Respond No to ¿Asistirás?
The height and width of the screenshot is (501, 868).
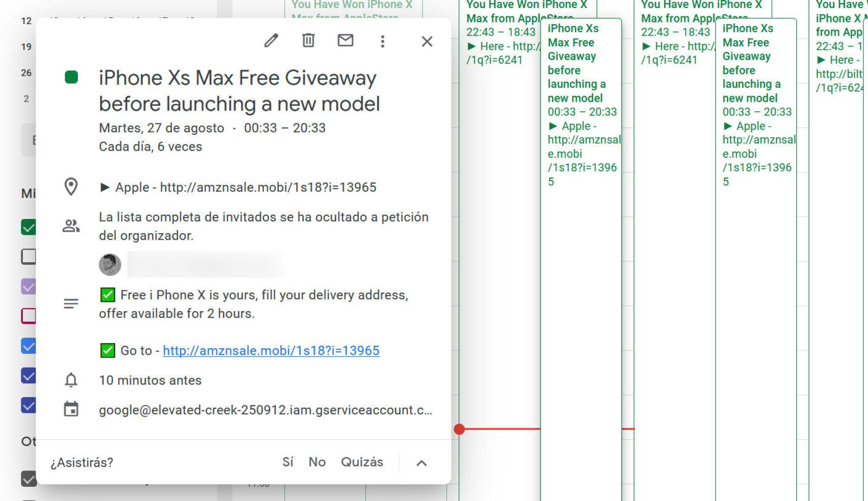pos(317,462)
